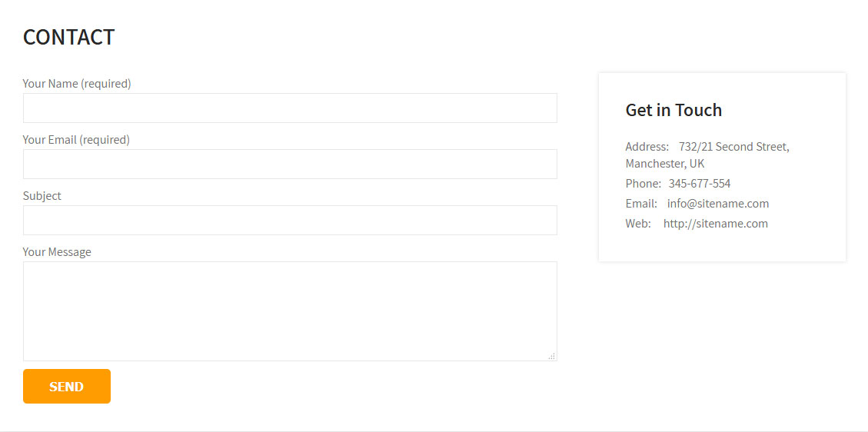The height and width of the screenshot is (432, 868).
Task: Click inside the Your Message textarea
Action: coord(290,311)
